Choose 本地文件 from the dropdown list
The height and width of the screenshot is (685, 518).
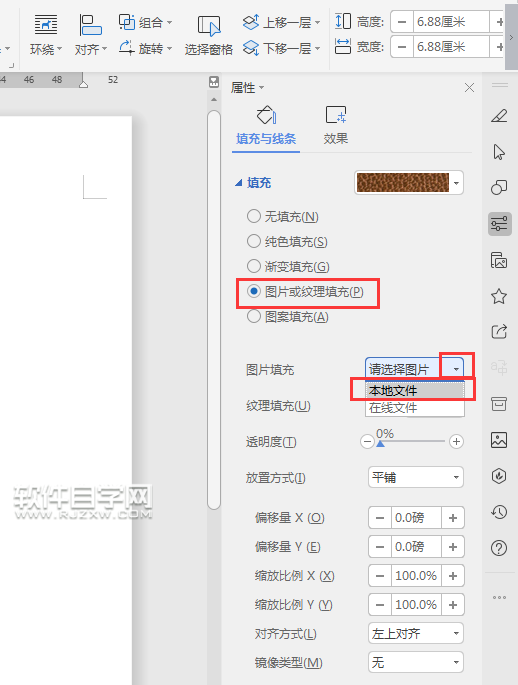(x=414, y=390)
